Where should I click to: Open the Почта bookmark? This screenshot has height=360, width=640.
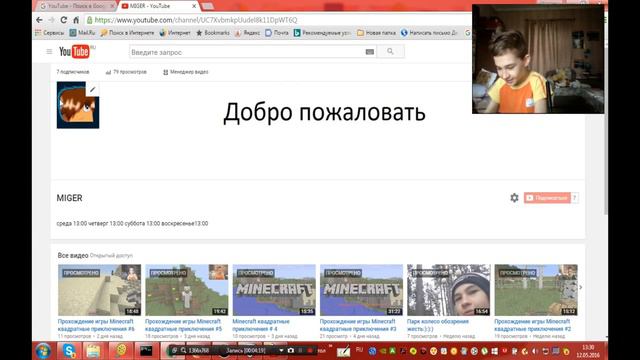[x=277, y=33]
